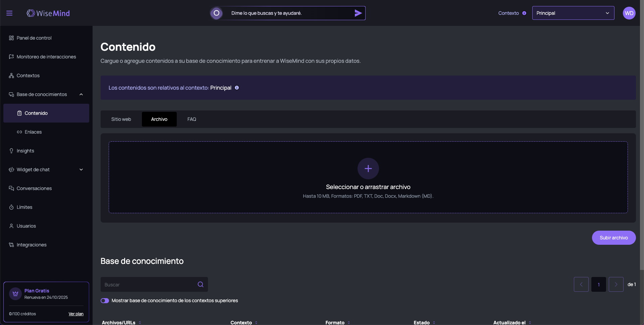Open the Ver plan link
The width and height of the screenshot is (644, 325).
(76, 314)
